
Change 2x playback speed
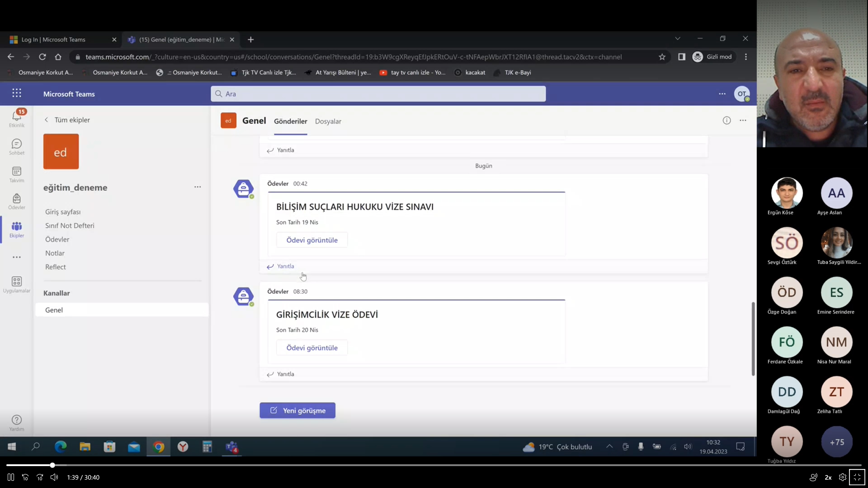828,477
